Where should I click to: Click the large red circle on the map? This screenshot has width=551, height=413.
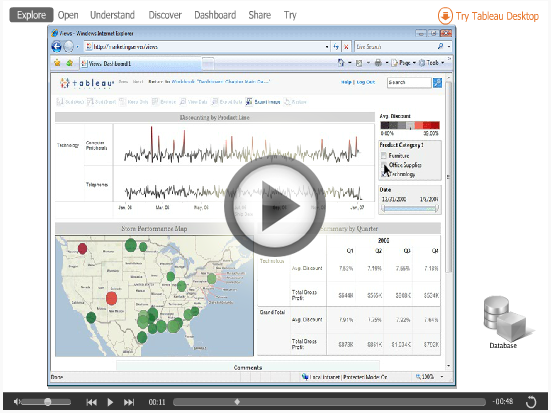(111, 298)
